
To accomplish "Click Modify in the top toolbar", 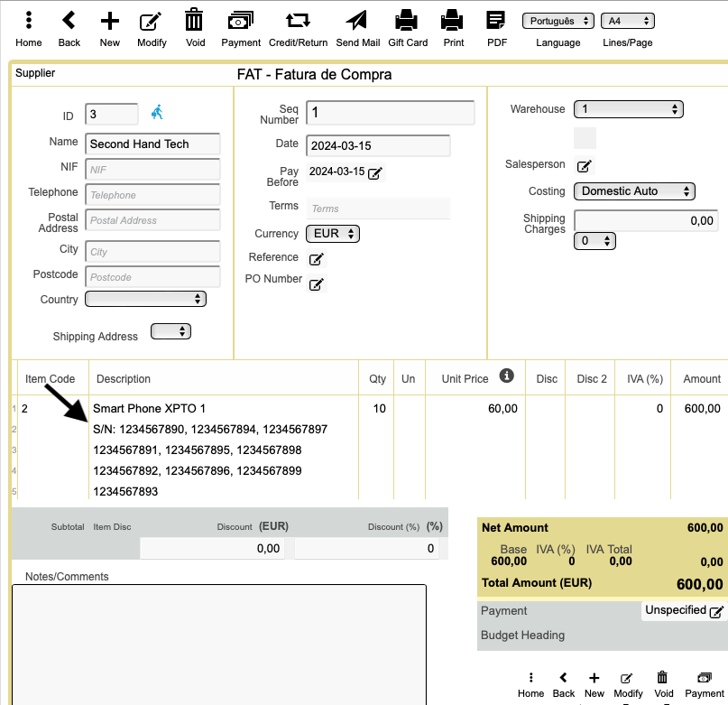I will (x=152, y=29).
